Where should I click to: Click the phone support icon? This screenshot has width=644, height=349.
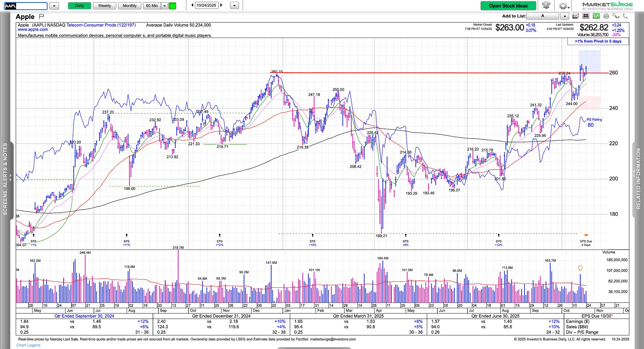tap(625, 16)
